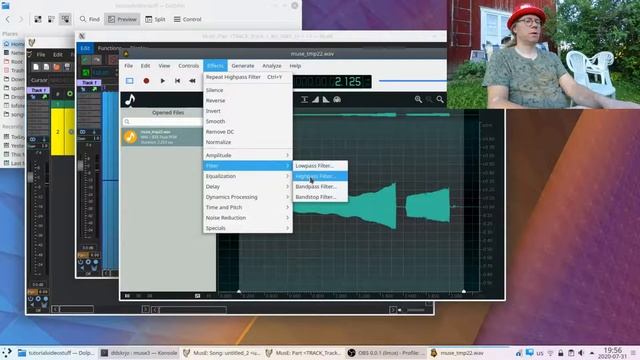Choose Repeat Highpass Filter

pos(248,77)
